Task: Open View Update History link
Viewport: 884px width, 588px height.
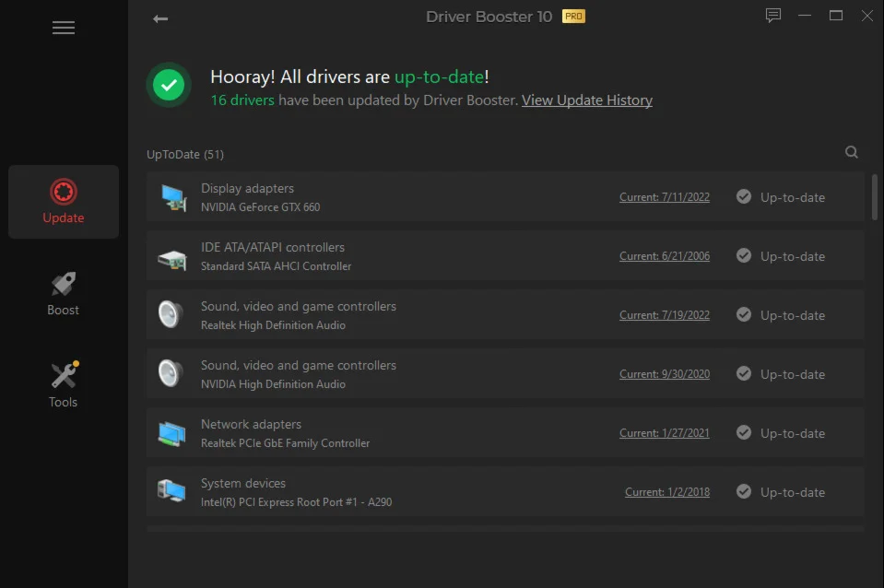Action: click(x=587, y=100)
